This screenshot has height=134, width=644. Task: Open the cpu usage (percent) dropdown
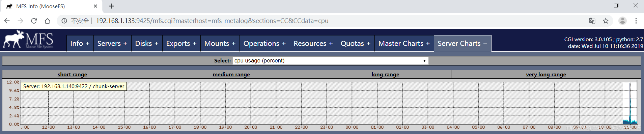pos(331,61)
